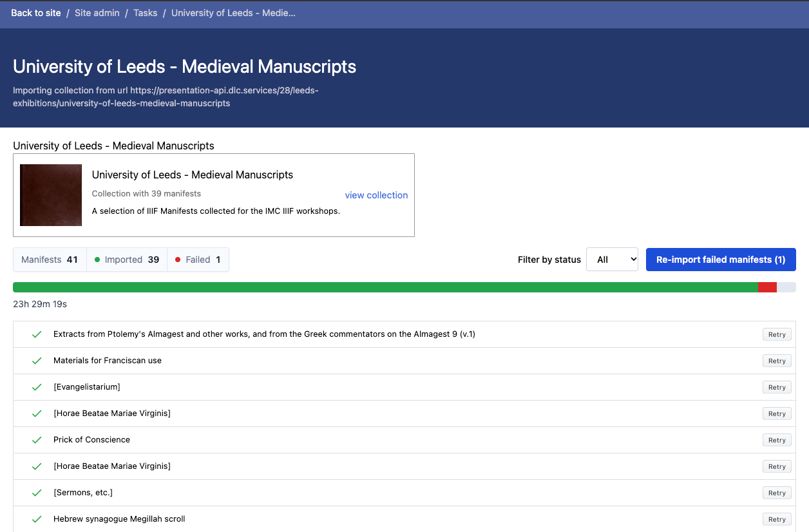The image size is (809, 532).
Task: Retry the Materials for Franciscan use import
Action: 777,361
